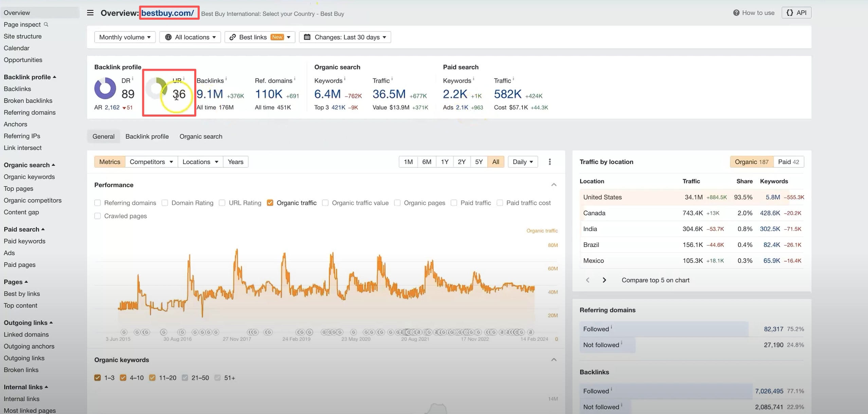Viewport: 868px width, 414px height.
Task: Click the next arrow under Traffic by location
Action: (x=604, y=280)
